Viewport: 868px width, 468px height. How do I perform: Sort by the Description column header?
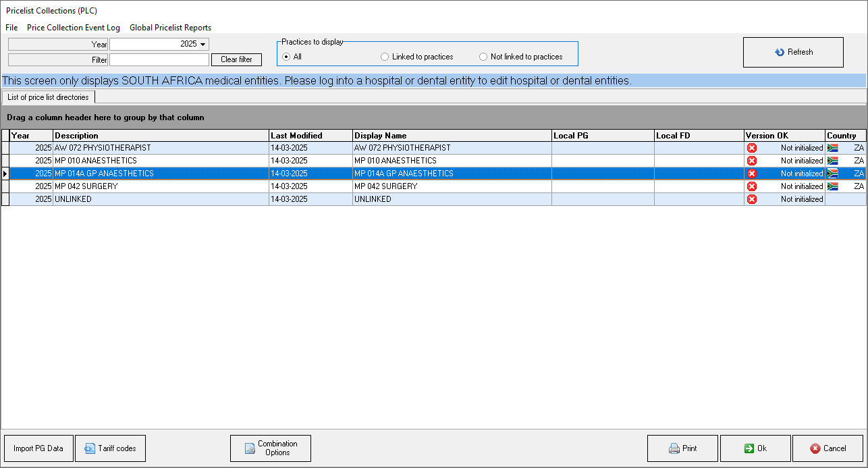[x=161, y=136]
